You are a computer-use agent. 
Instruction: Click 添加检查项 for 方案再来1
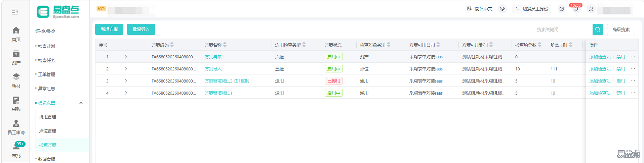click(x=600, y=57)
